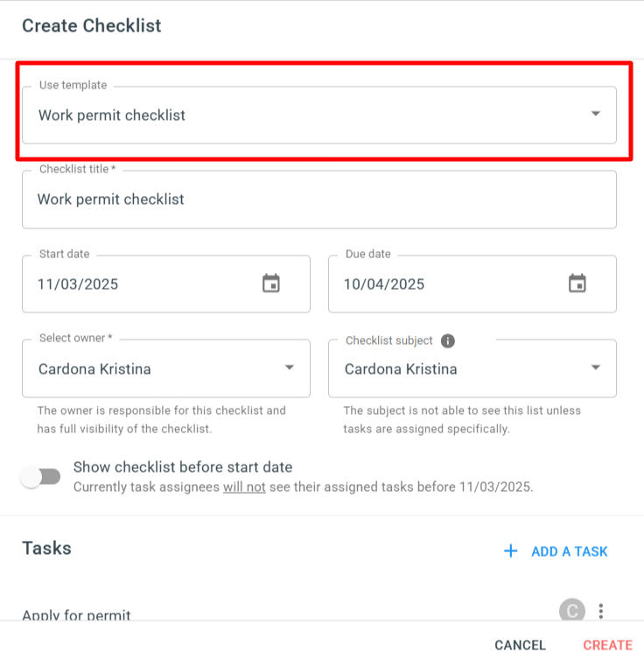The image size is (644, 666).
Task: Click the Checklist subject info icon
Action: pos(448,340)
